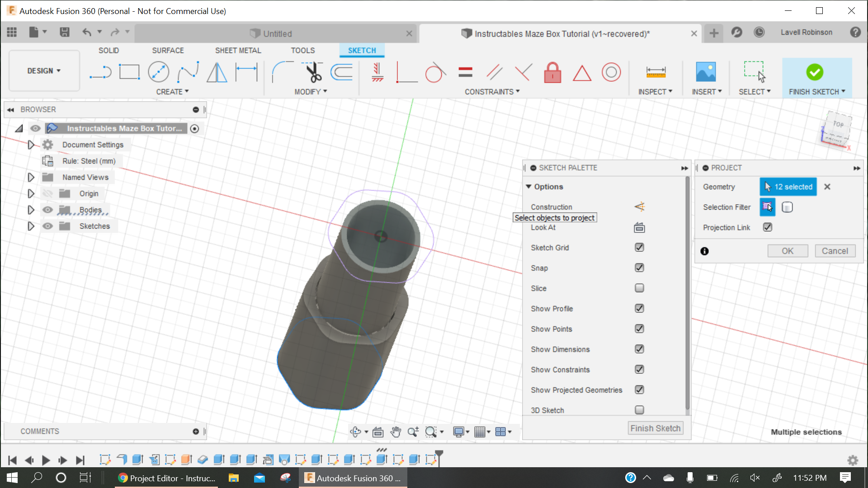Click the Look At icon in palette
Screen dimensions: 868x488
tap(639, 227)
